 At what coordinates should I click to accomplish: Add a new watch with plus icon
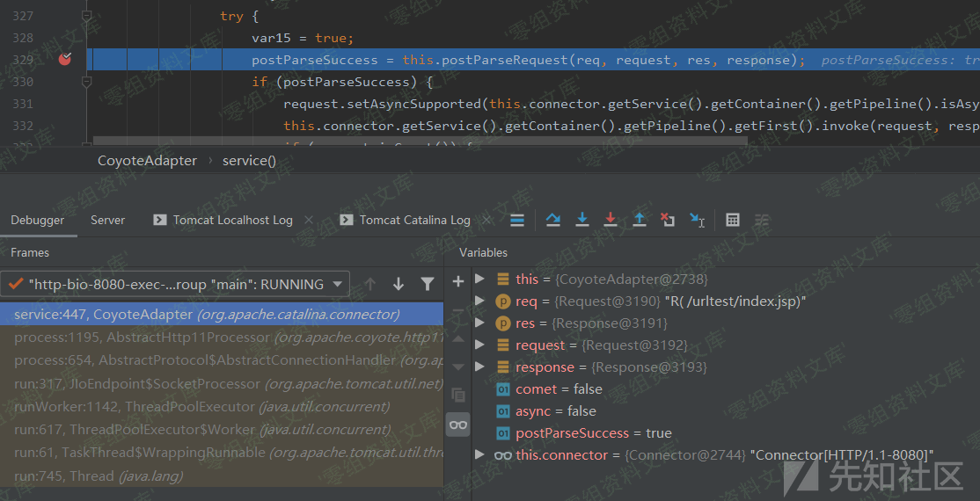457,281
